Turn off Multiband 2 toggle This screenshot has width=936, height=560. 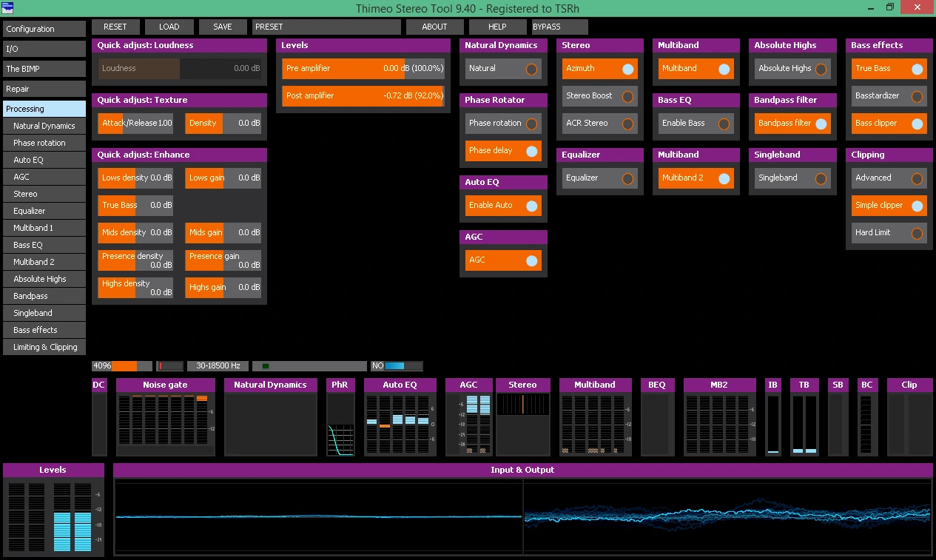coord(696,178)
